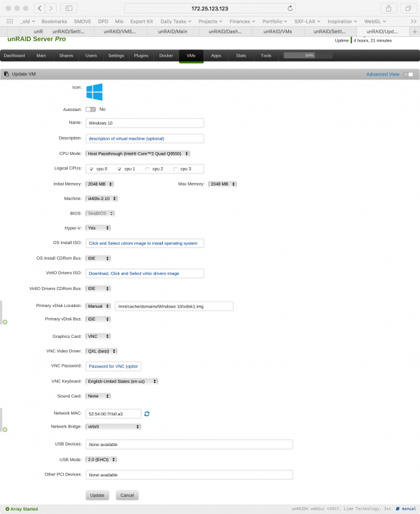
Task: Open the Settings tab
Action: tap(116, 56)
